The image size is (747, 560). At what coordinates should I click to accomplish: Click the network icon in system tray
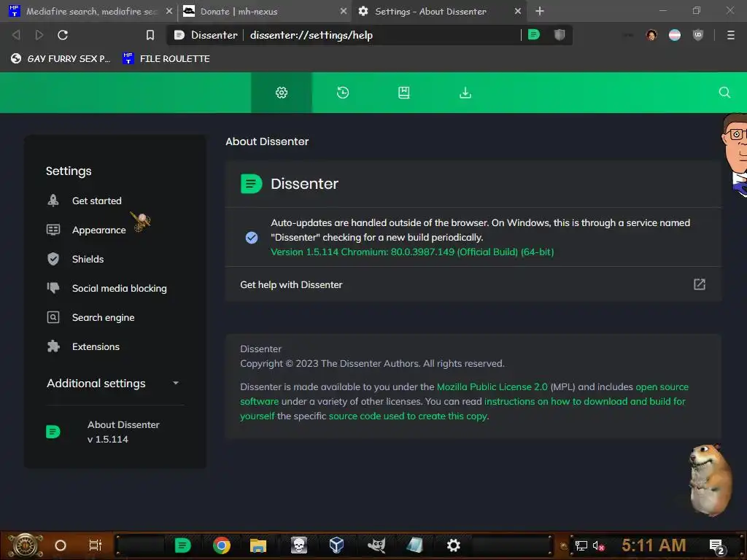[x=581, y=545]
